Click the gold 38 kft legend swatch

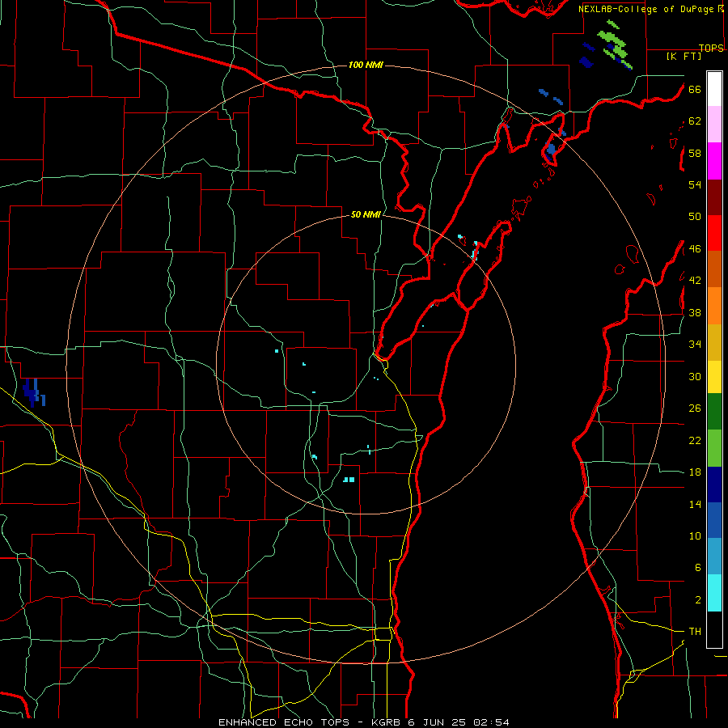coord(714,342)
